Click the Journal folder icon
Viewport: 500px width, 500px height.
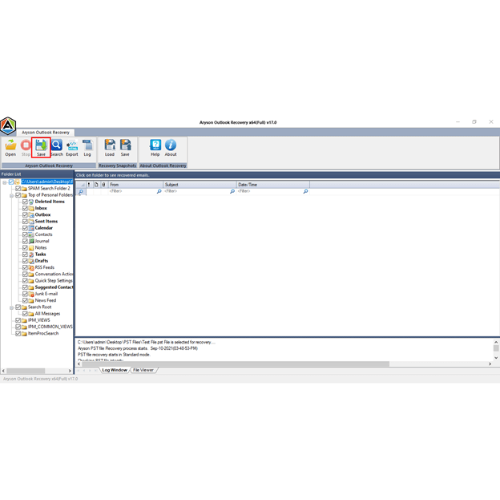pos(31,241)
